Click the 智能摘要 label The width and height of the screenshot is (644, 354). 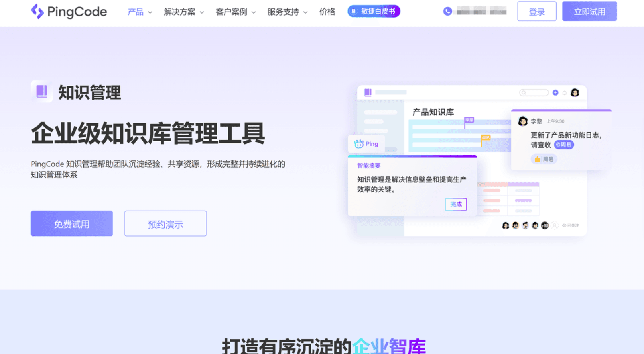[x=369, y=166]
